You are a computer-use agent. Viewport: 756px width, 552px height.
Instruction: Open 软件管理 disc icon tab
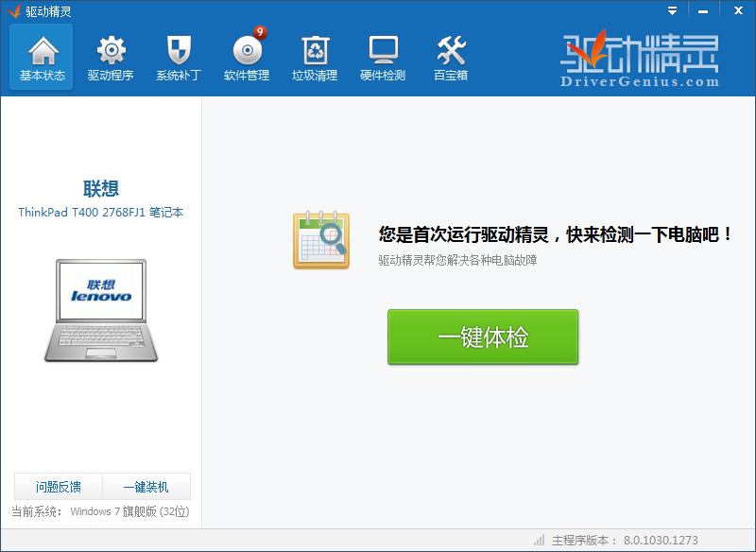tap(247, 58)
